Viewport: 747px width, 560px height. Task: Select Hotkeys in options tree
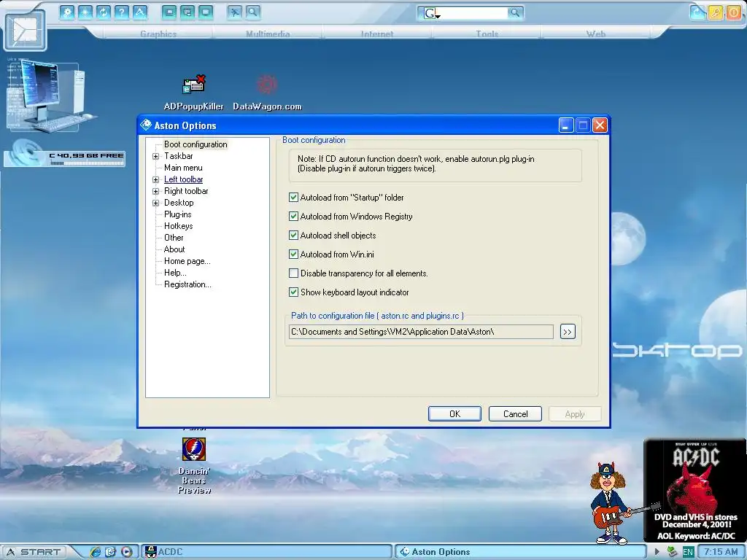point(178,226)
